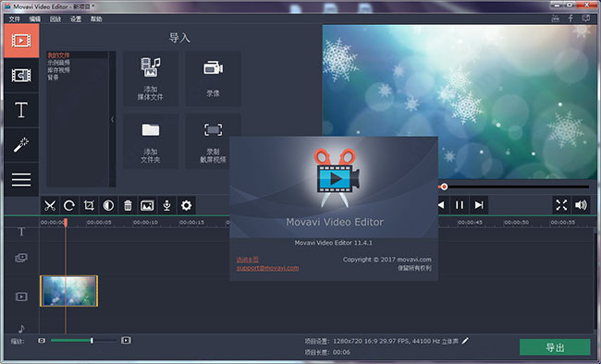Click the Facebook icon in the top bar
This screenshot has width=601, height=364.
tap(570, 18)
